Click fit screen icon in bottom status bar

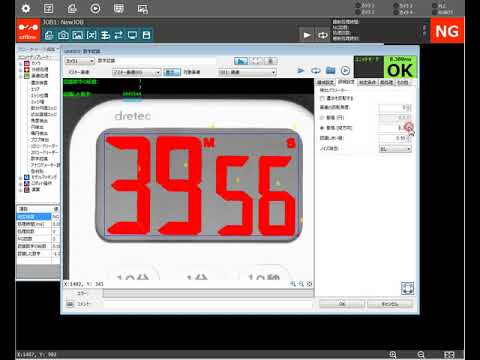click(x=449, y=355)
